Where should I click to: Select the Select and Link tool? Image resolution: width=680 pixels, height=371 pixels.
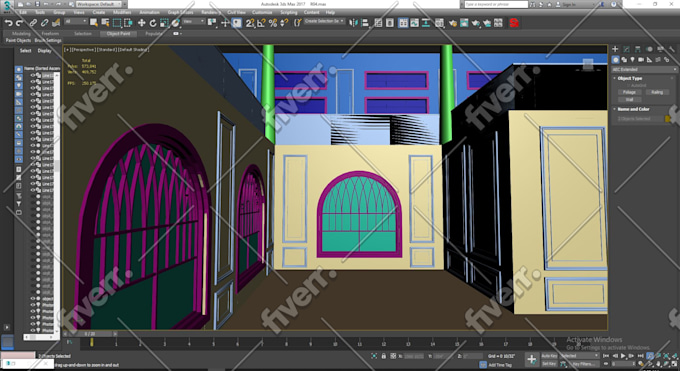click(33, 23)
